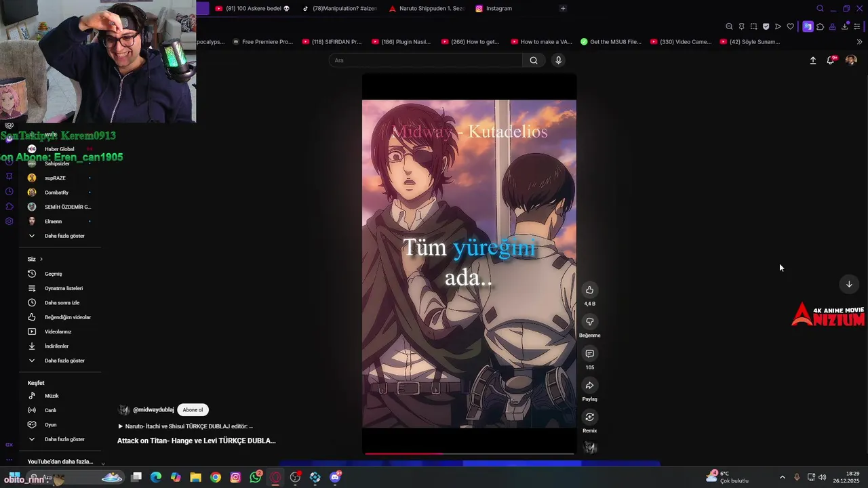Viewport: 868px width, 488px height.
Task: Share the short with Paylaş icon
Action: (x=589, y=386)
